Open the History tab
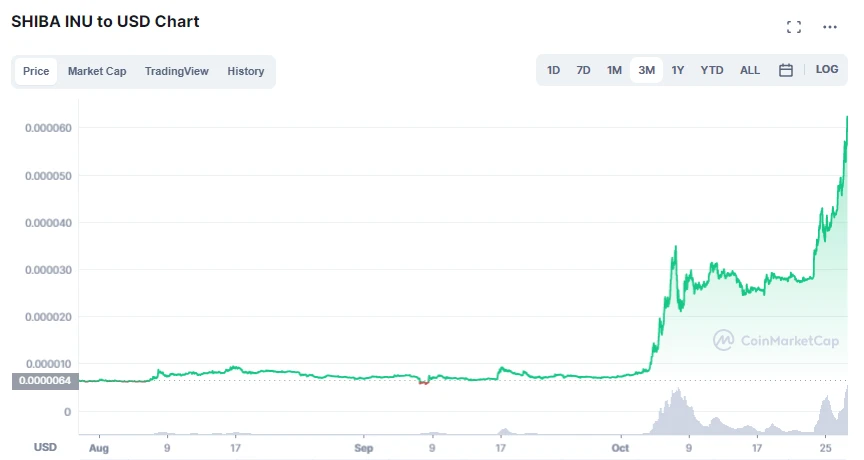Image resolution: width=864 pixels, height=460 pixels. click(246, 71)
